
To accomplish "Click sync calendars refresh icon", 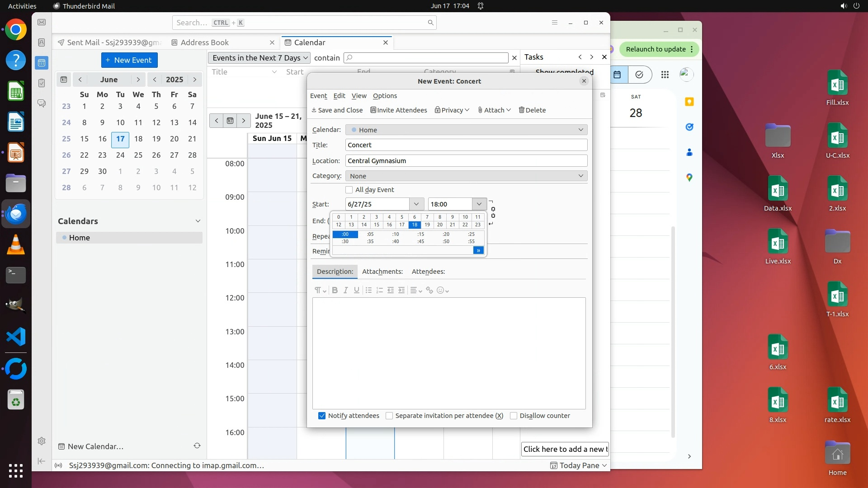I will [x=197, y=446].
